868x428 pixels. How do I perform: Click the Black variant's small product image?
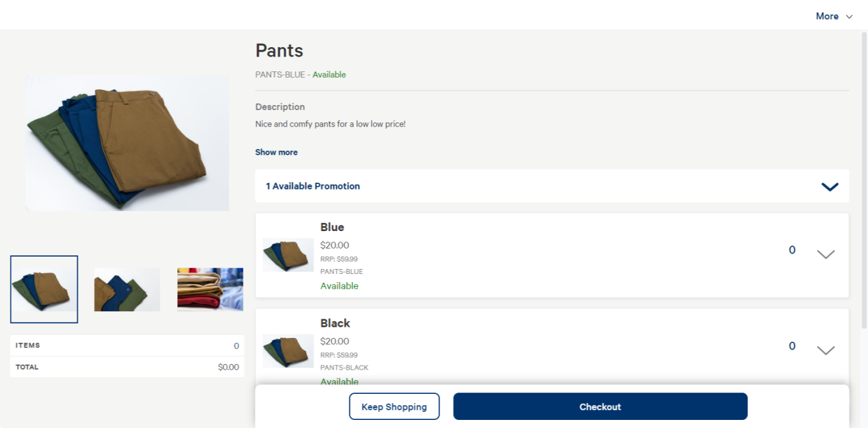288,351
